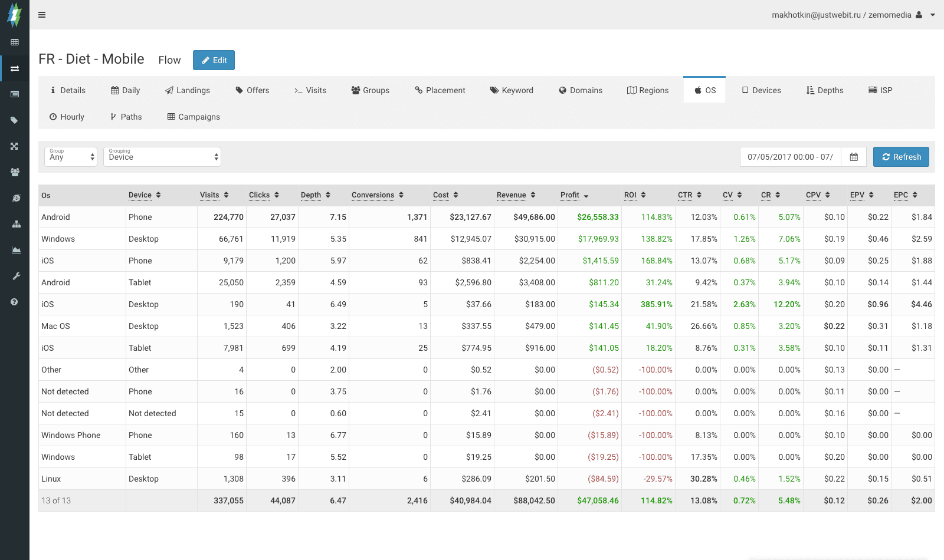Viewport: 944px width, 560px height.
Task: Sort by the CTR column header
Action: click(x=690, y=195)
